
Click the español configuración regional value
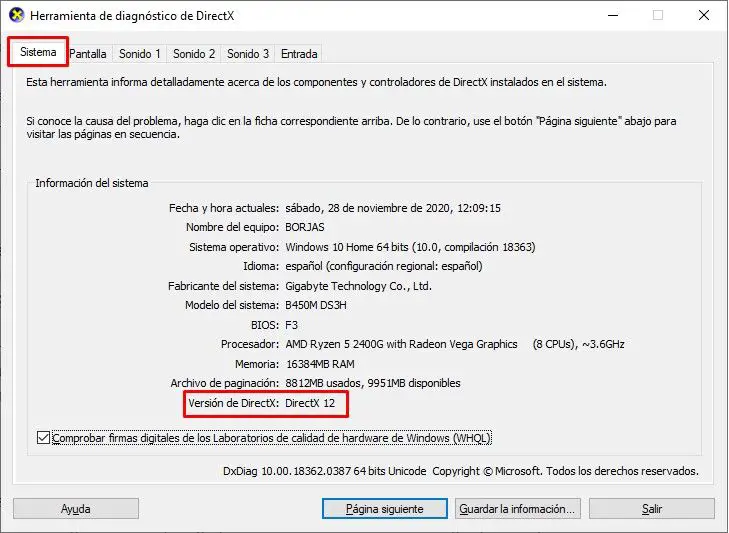(384, 266)
